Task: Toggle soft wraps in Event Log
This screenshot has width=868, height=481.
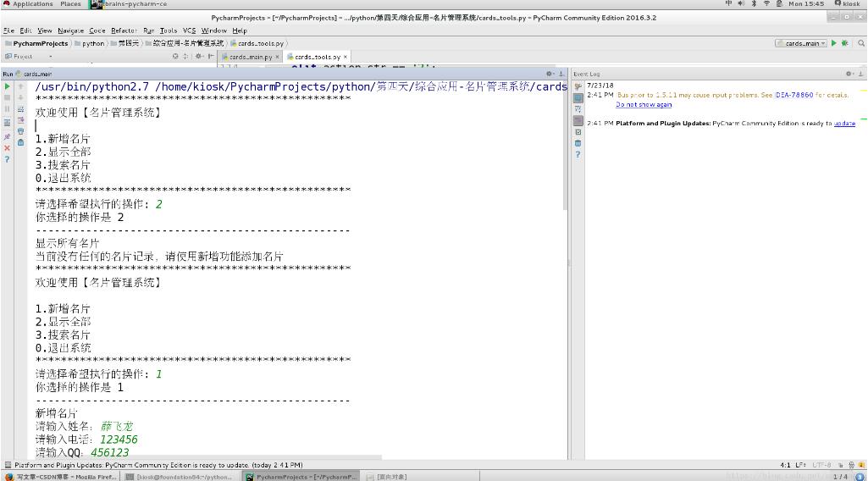Action: pyautogui.click(x=578, y=109)
